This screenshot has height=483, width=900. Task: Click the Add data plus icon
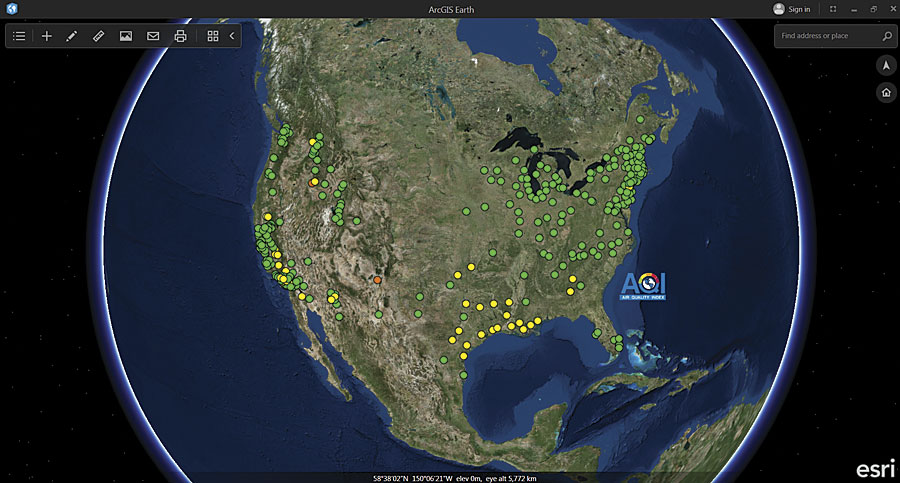click(46, 36)
